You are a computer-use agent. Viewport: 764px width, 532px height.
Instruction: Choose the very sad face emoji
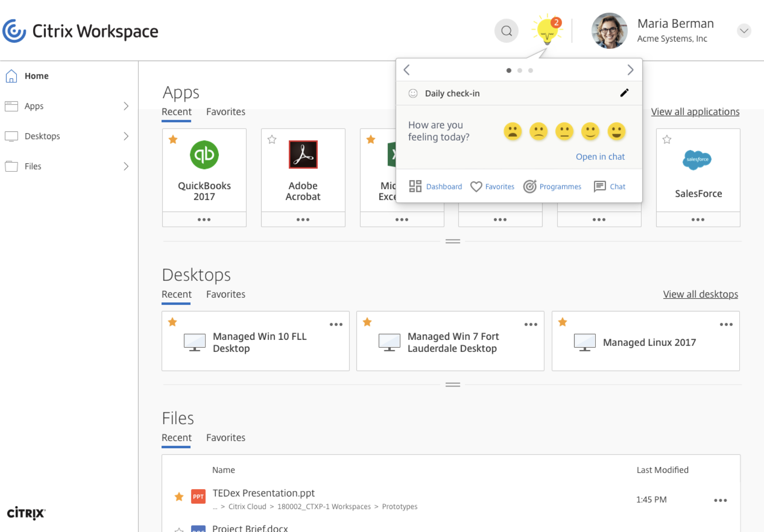pos(512,131)
